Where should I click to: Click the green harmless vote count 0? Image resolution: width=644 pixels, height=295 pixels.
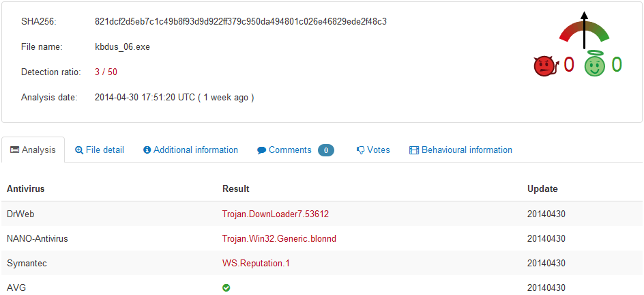[x=617, y=65]
